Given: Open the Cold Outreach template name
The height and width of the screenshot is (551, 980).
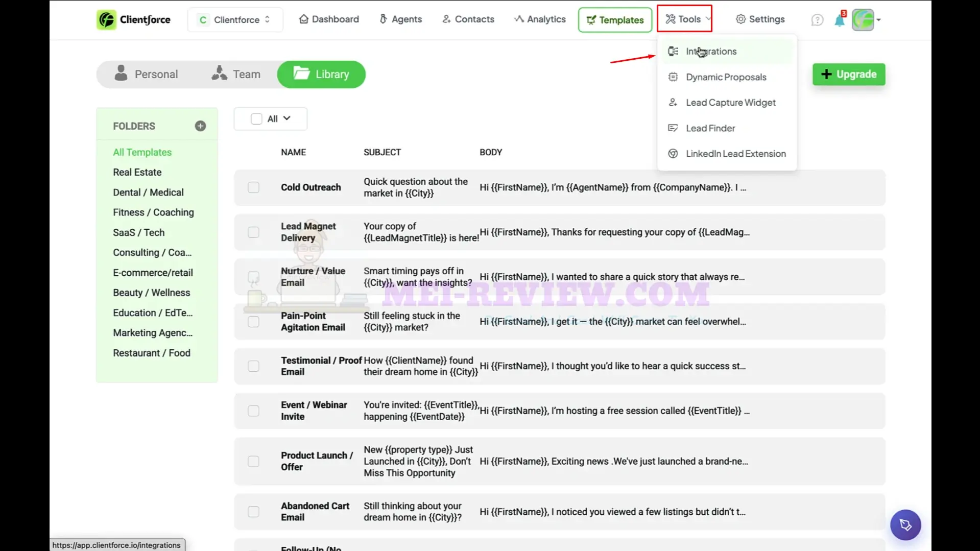Looking at the screenshot, I should [x=310, y=187].
